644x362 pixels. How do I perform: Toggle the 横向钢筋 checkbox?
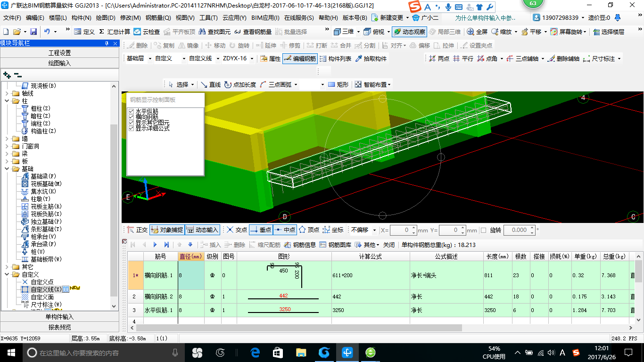131,117
